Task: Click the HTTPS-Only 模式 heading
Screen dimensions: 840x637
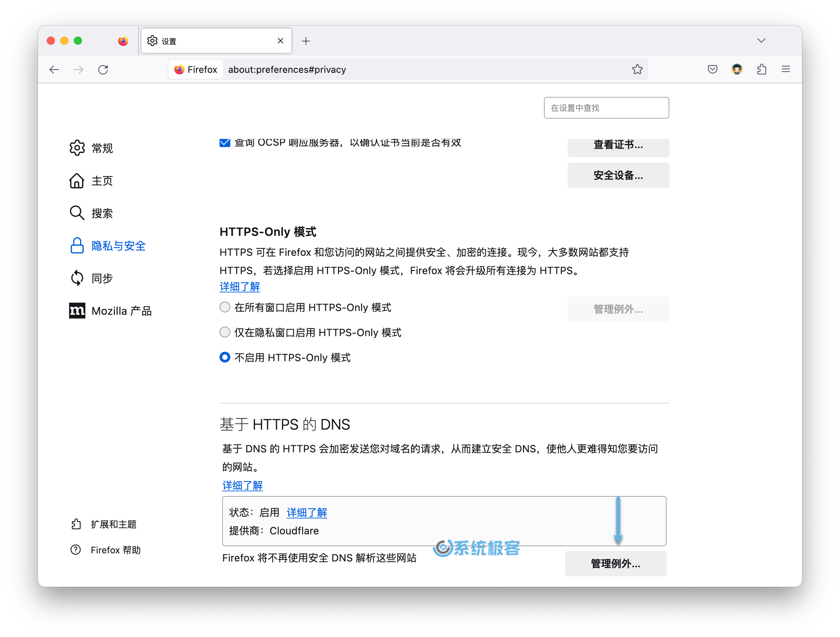Action: (x=268, y=231)
